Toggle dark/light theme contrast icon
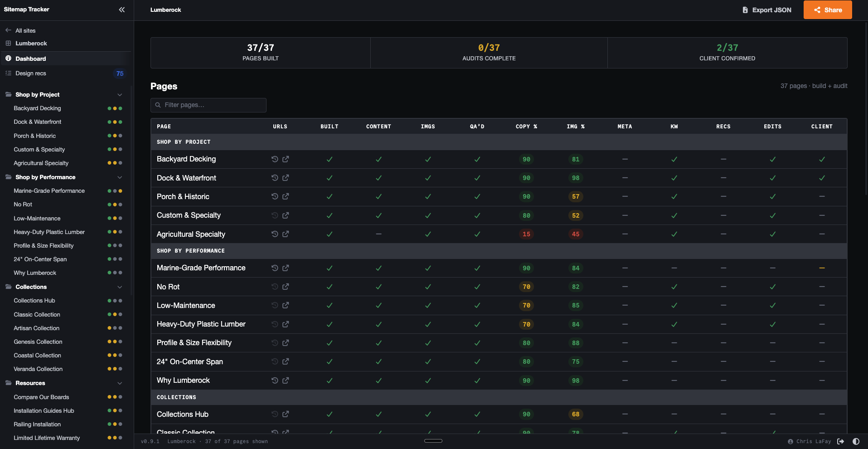 [x=856, y=441]
